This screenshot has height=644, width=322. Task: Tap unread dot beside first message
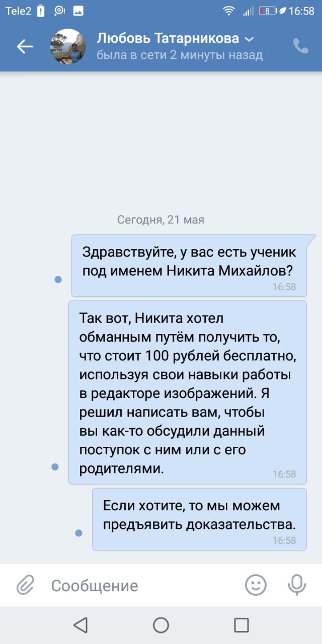(x=58, y=279)
